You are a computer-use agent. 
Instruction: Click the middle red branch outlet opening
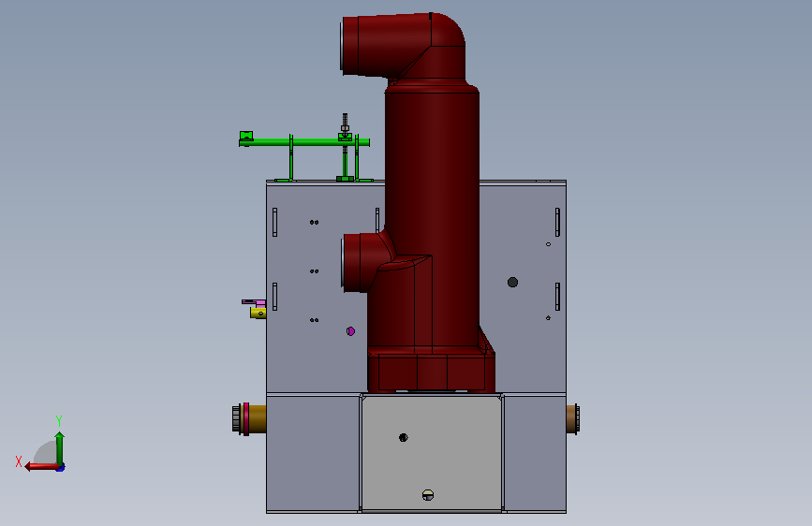click(344, 262)
